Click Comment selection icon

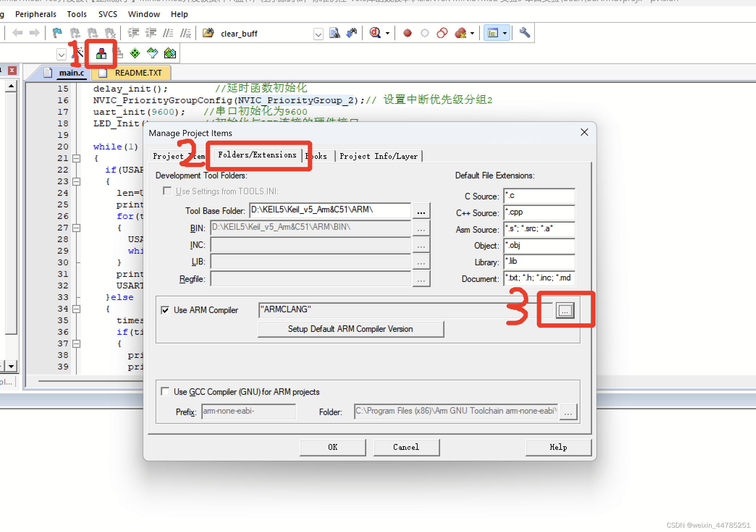click(x=168, y=33)
